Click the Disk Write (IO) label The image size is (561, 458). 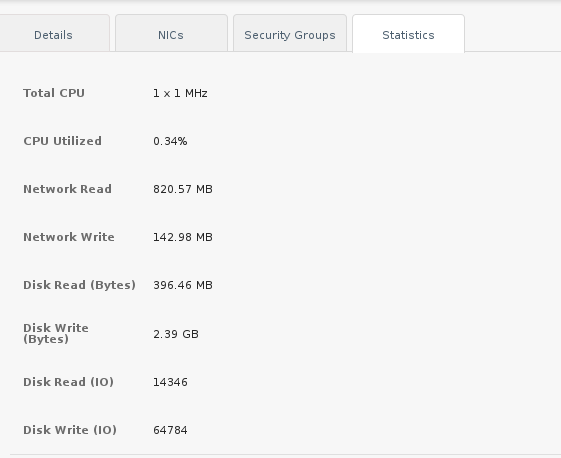tap(70, 430)
